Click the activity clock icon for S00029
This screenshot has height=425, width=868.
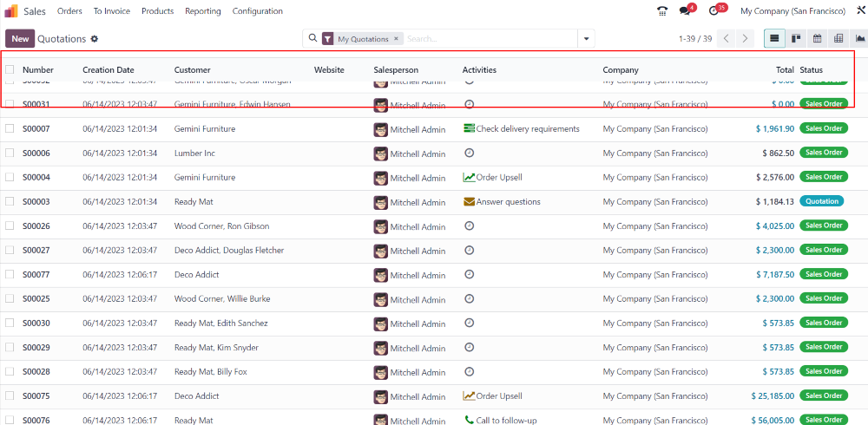[469, 348]
